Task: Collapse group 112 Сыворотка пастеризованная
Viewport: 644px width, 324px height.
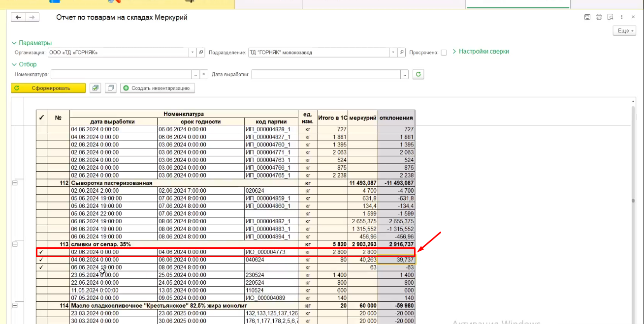Action: (x=15, y=183)
